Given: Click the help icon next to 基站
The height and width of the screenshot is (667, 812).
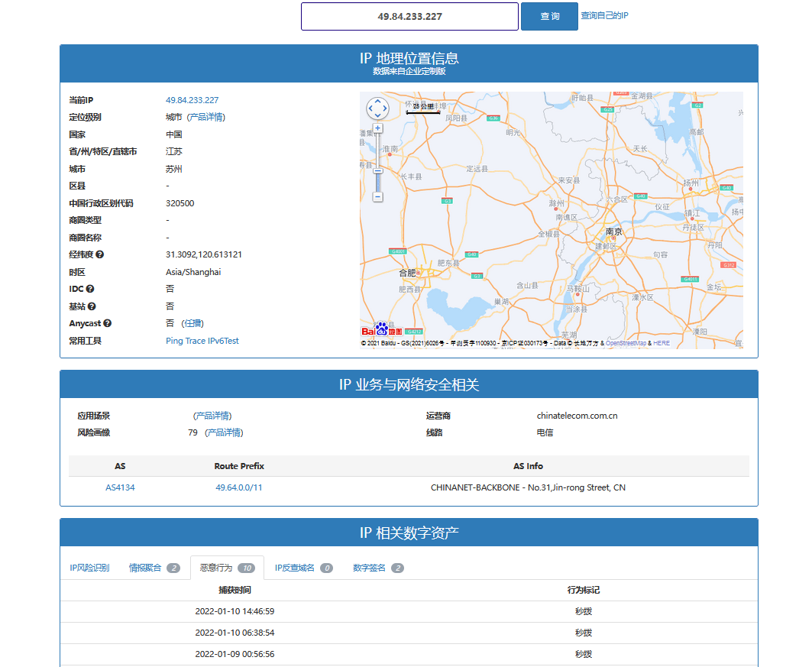Looking at the screenshot, I should 92,306.
